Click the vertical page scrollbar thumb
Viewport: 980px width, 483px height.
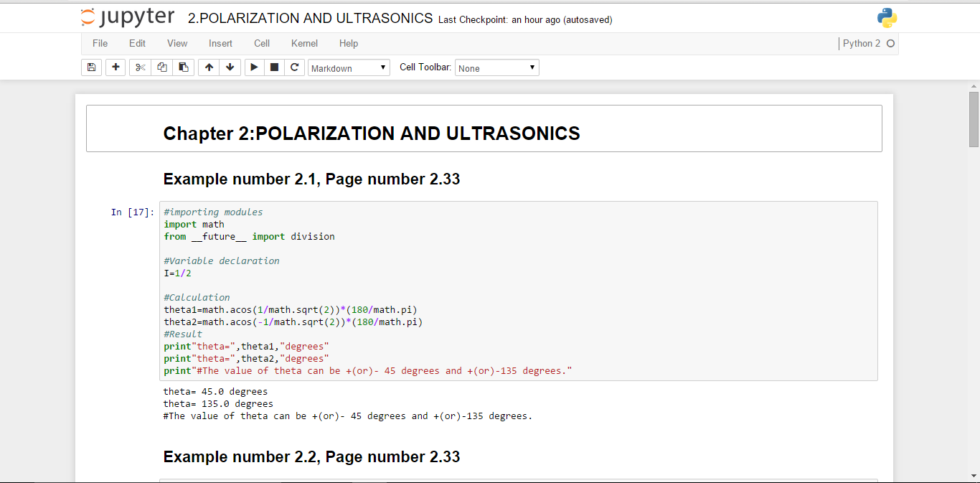974,119
